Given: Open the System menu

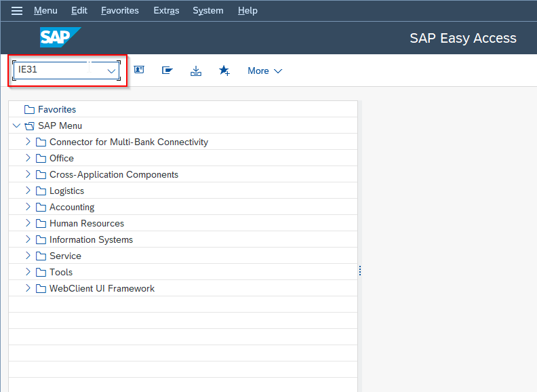Looking at the screenshot, I should 208,11.
